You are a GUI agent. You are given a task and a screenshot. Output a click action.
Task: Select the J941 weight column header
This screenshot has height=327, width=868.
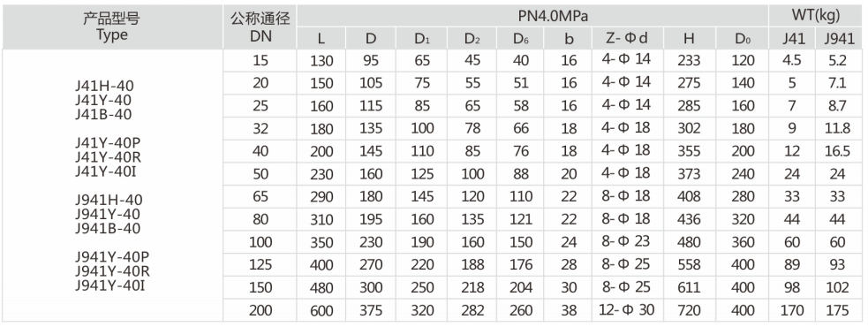[838, 38]
